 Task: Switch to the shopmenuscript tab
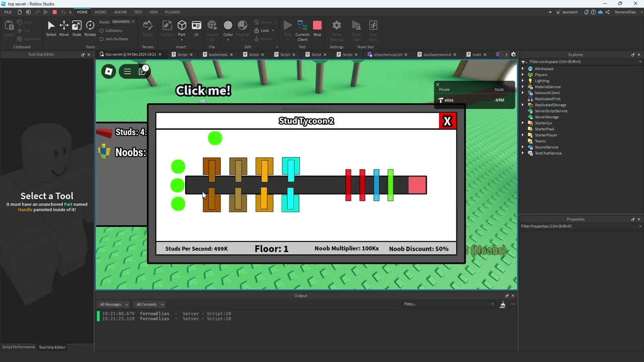click(x=387, y=54)
